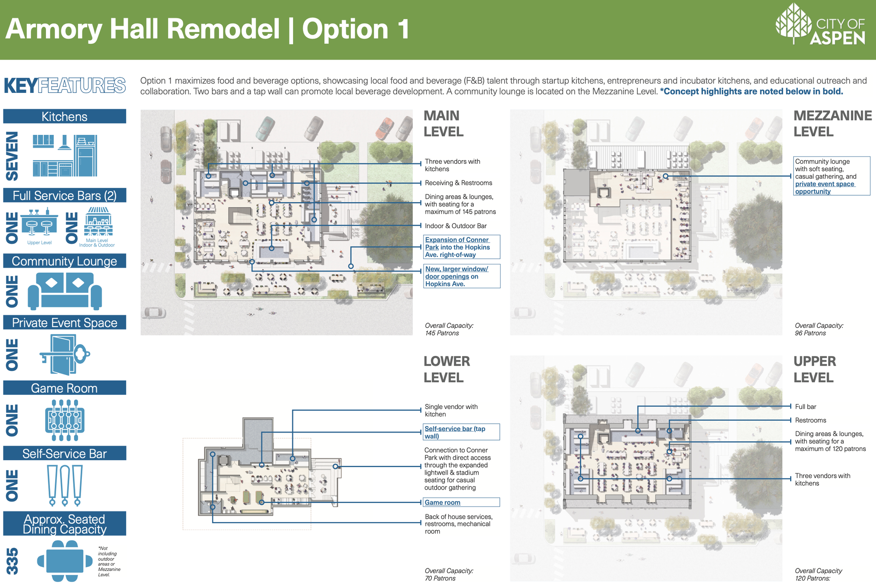Screen dimensions: 876x588
Task: Click the foosball game room icon
Action: pyautogui.click(x=65, y=420)
